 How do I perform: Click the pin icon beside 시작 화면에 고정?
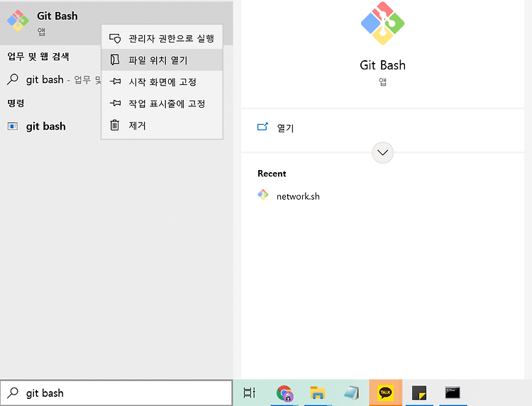click(x=115, y=81)
